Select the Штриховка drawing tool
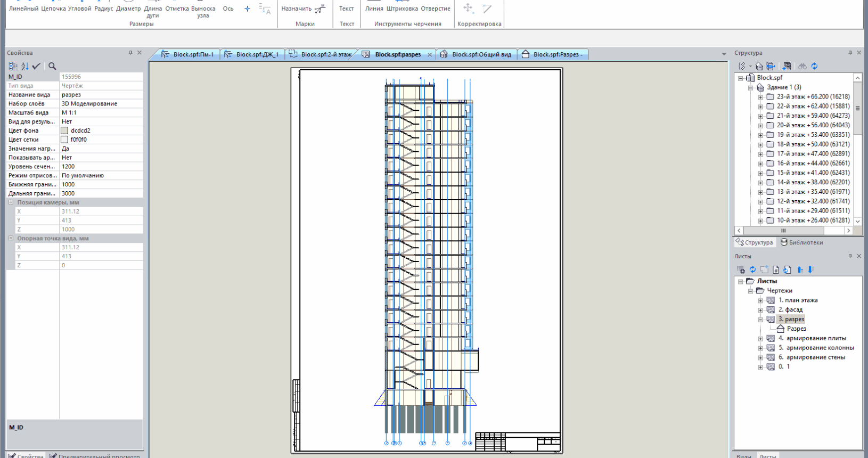Screen dimensions: 868x458 402,9
